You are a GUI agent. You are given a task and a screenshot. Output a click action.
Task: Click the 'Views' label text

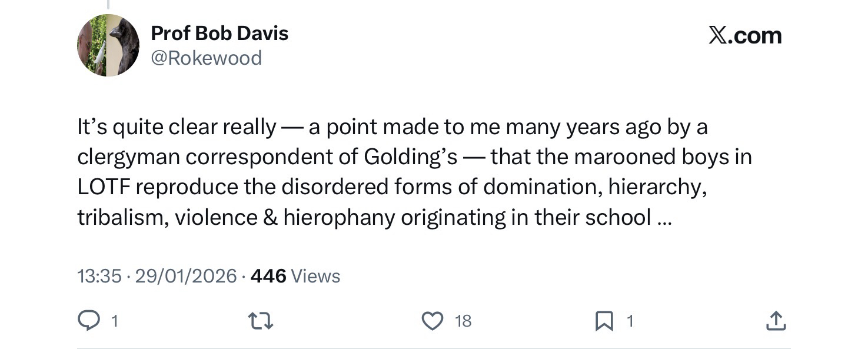pos(316,275)
